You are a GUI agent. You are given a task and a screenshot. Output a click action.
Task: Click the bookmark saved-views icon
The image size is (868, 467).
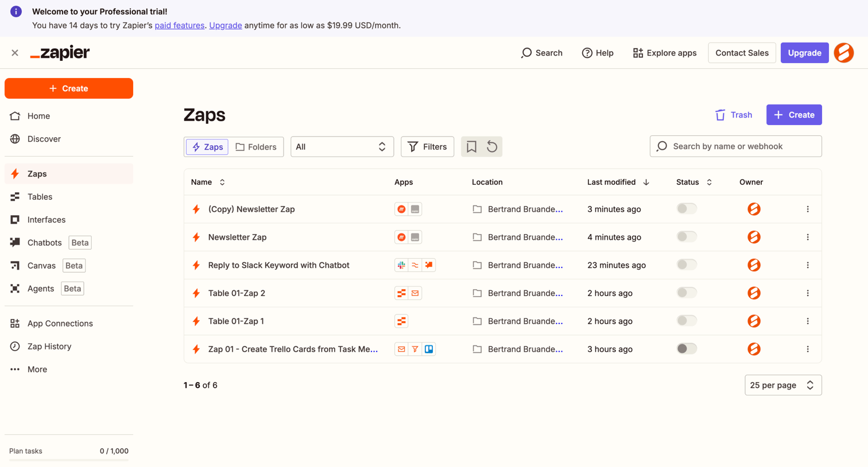pyautogui.click(x=471, y=147)
